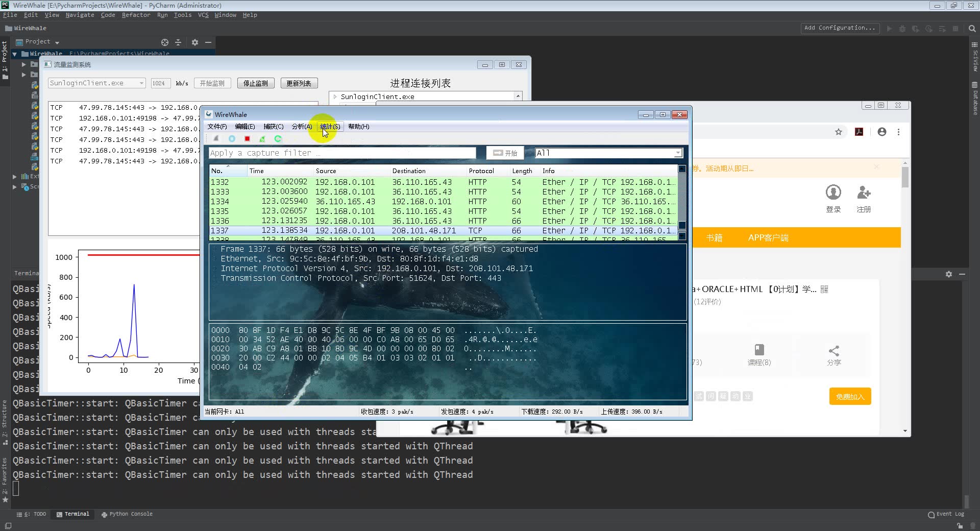The height and width of the screenshot is (531, 980).
Task: Click the 停止监测 button
Action: pos(256,83)
